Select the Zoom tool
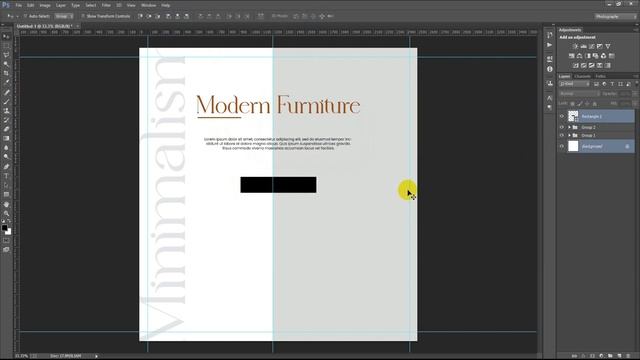This screenshot has width=640, height=360. pos(6,213)
